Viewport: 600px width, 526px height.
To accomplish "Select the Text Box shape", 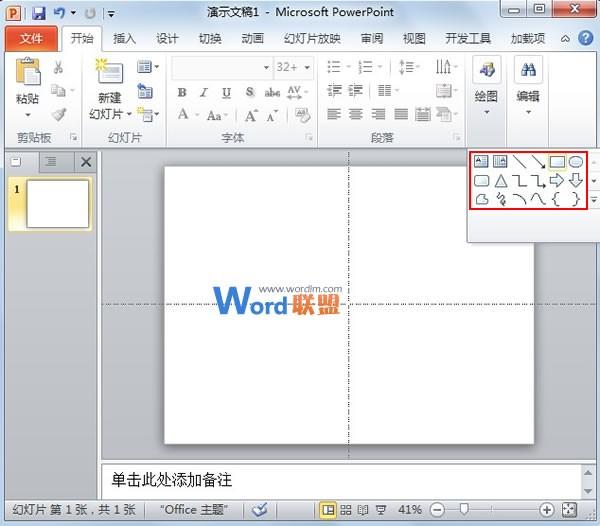I will click(x=481, y=161).
